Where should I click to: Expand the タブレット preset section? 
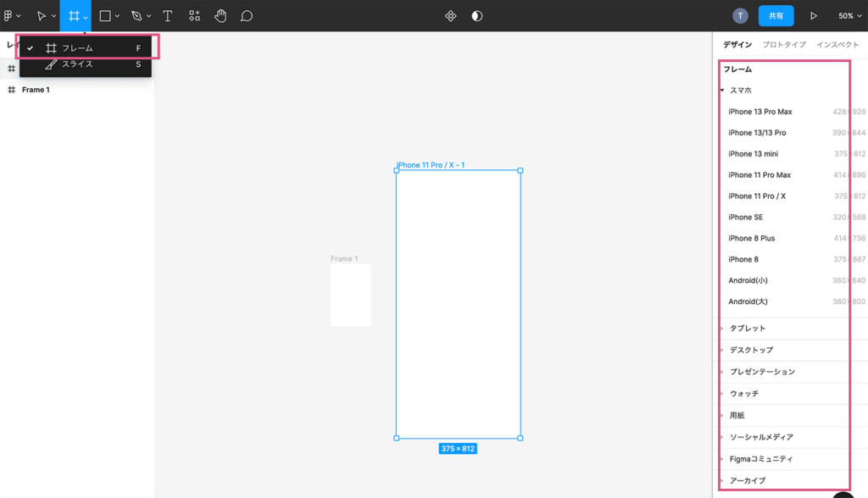point(747,329)
